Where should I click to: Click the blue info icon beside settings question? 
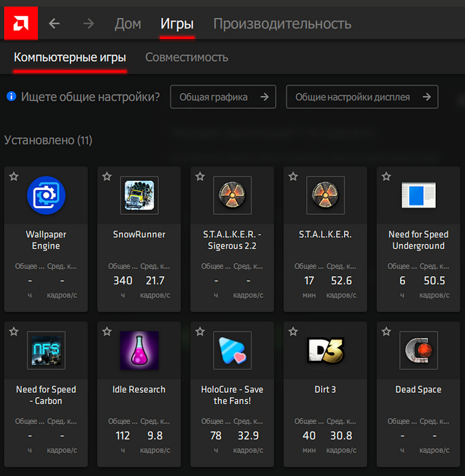click(x=11, y=97)
